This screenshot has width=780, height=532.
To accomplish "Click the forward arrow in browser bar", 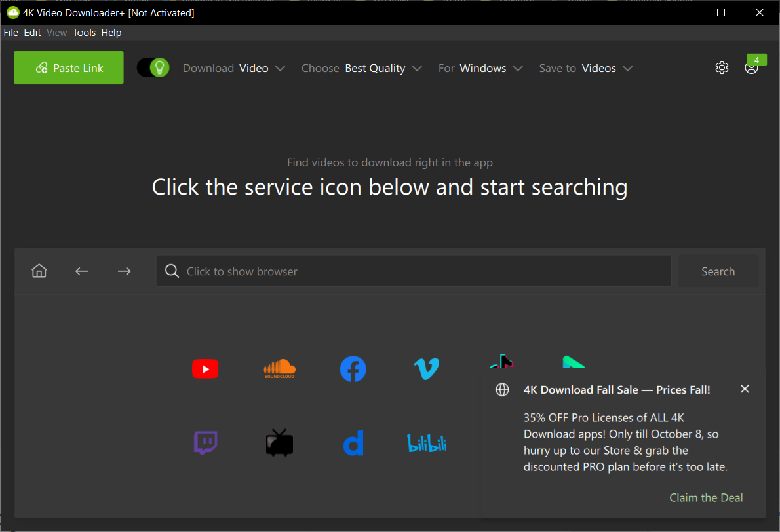I will (125, 271).
